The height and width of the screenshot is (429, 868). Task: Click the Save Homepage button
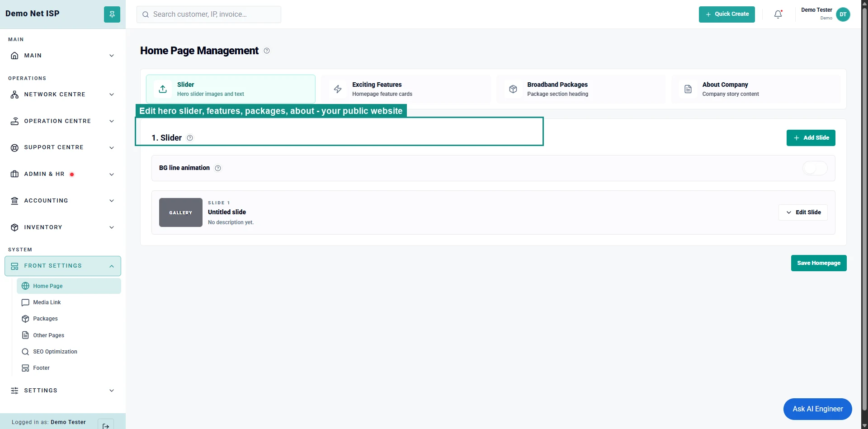coord(819,263)
